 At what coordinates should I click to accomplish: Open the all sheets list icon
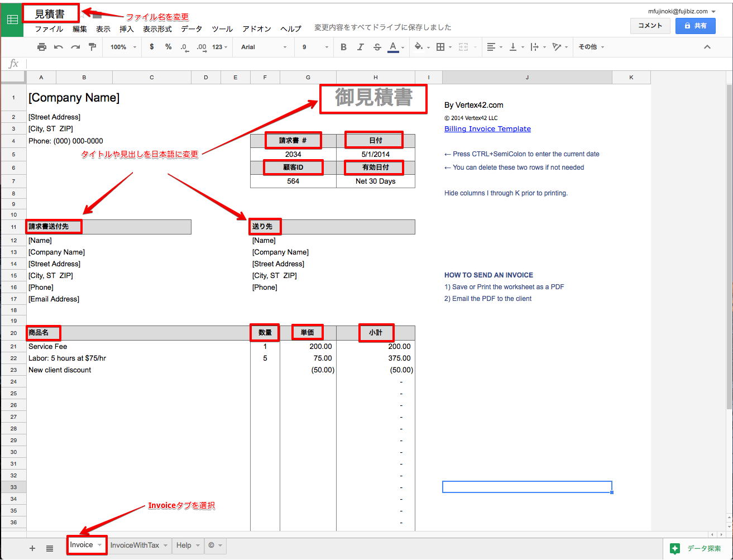click(50, 548)
